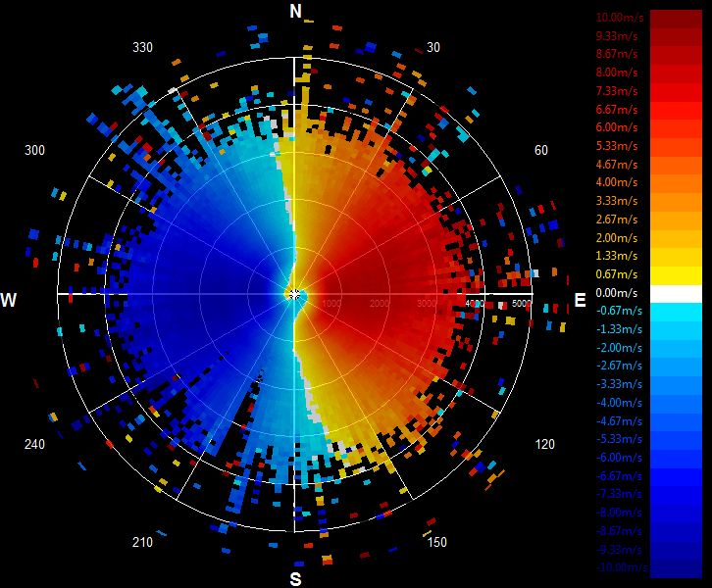The height and width of the screenshot is (588, 712).
Task: Click the radar origin marker at plot center
Action: point(294,294)
